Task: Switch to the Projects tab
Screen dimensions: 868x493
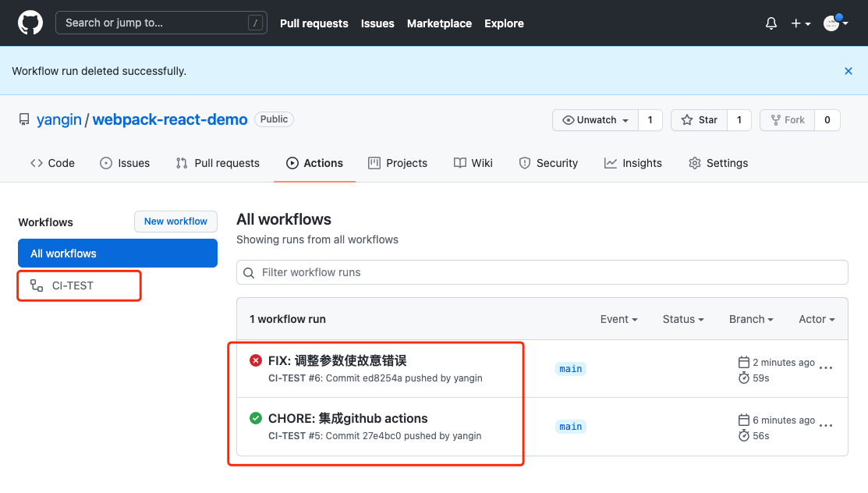Action: tap(398, 163)
